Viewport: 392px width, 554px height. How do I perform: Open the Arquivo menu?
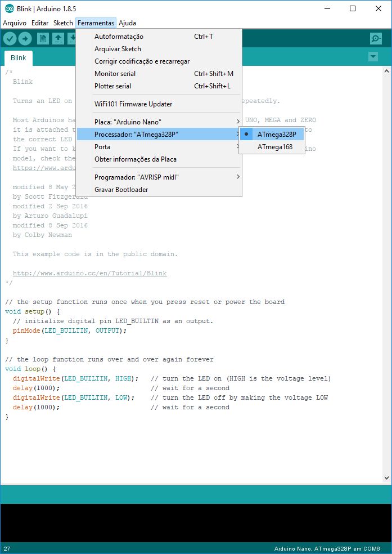click(15, 23)
